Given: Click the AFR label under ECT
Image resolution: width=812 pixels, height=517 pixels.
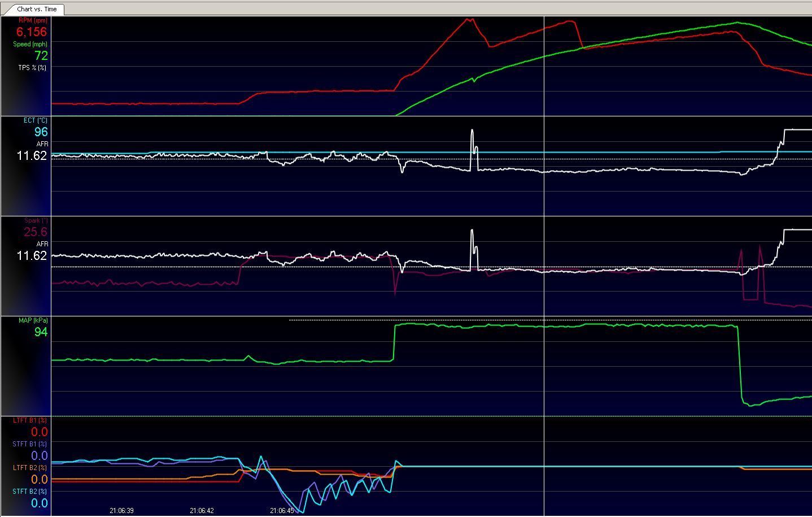Looking at the screenshot, I should pos(42,144).
